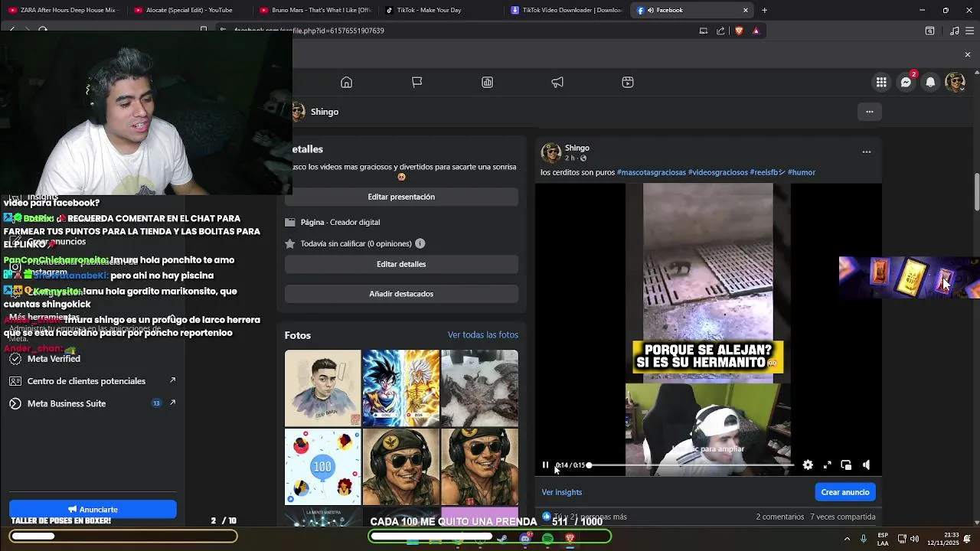Click the Brave Shields lion icon
Screen dimensions: 980x551
pyautogui.click(x=739, y=31)
